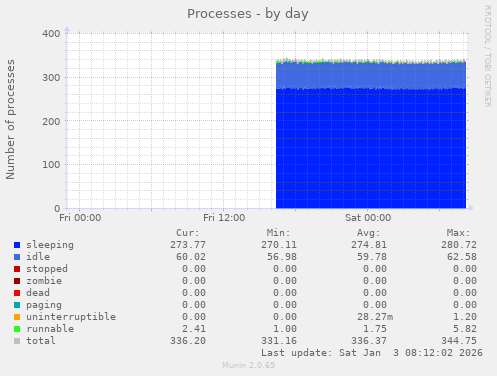Click the 'Processes - by day' title
The image size is (497, 376).
pyautogui.click(x=248, y=14)
